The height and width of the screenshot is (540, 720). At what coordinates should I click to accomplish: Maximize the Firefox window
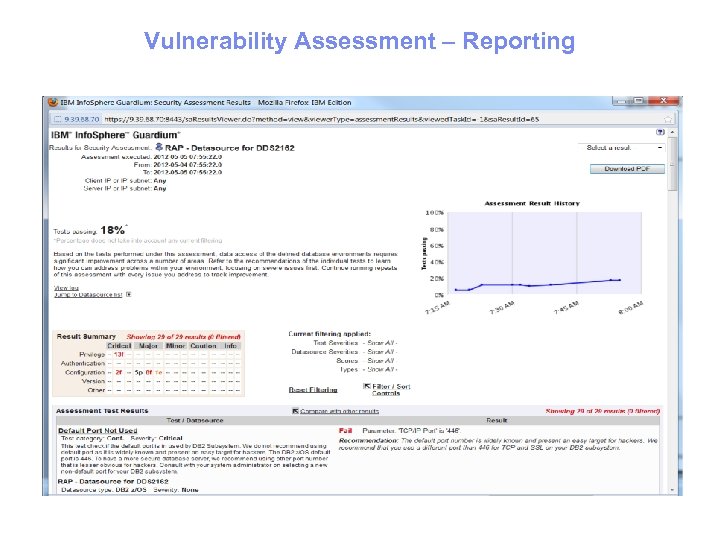point(639,101)
